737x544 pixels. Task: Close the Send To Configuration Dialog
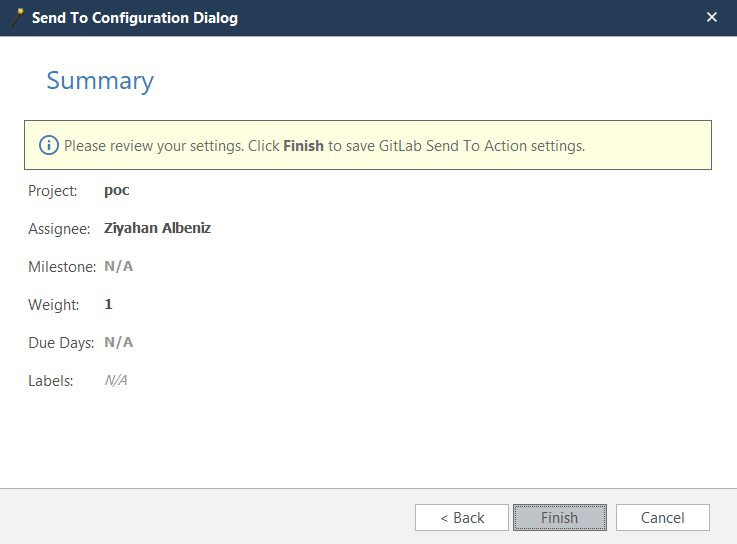coord(712,17)
